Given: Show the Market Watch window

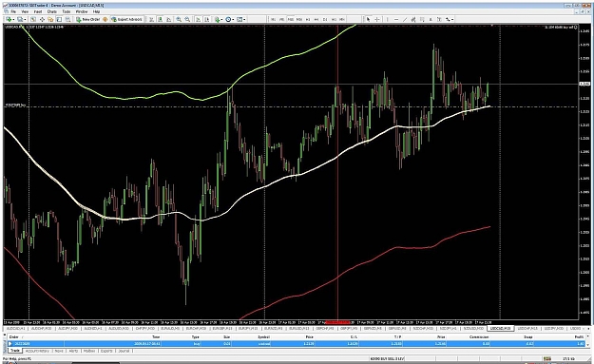Looking at the screenshot, I should coord(33,19).
